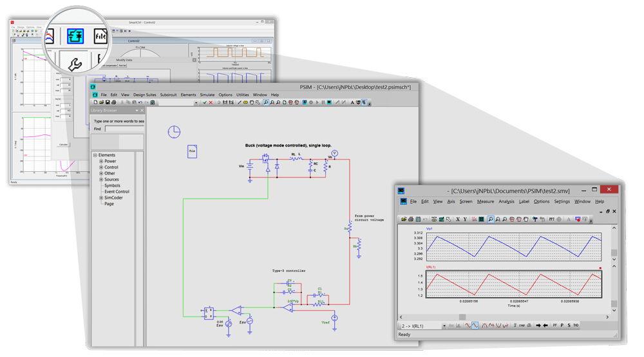Click the simulation clock element on schematic
Screen dimensions: 644x357
173,132
